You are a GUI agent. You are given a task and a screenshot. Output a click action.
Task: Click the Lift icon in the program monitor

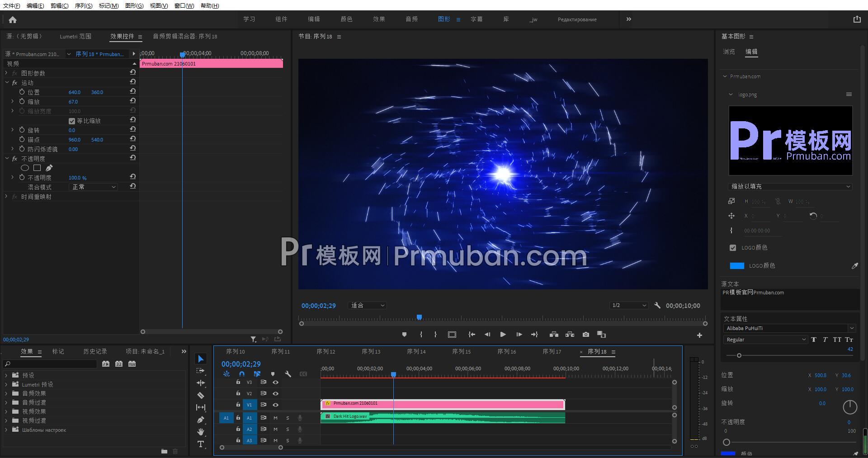553,335
